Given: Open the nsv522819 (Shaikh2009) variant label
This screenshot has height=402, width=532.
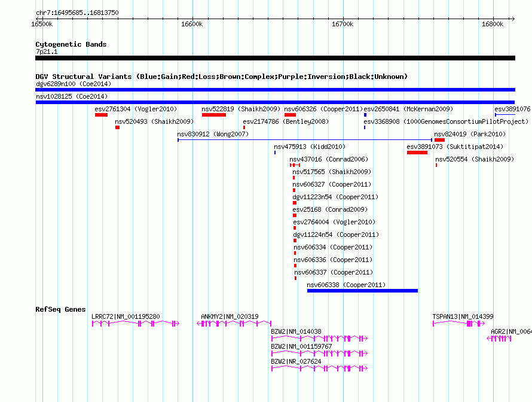Looking at the screenshot, I should (241, 109).
